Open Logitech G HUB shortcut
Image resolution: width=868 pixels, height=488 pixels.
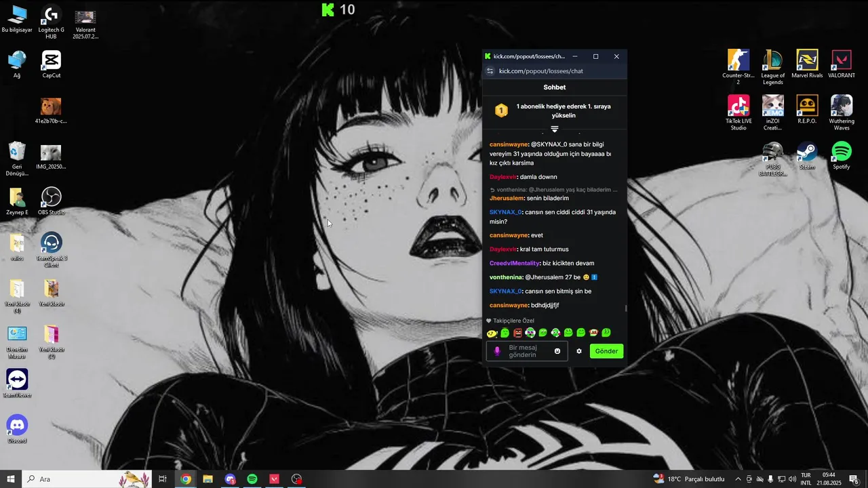(51, 22)
